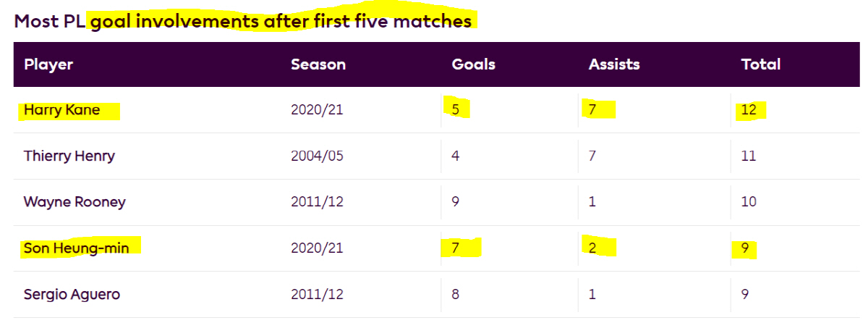Click the Player column header
The image size is (868, 323).
tap(48, 64)
